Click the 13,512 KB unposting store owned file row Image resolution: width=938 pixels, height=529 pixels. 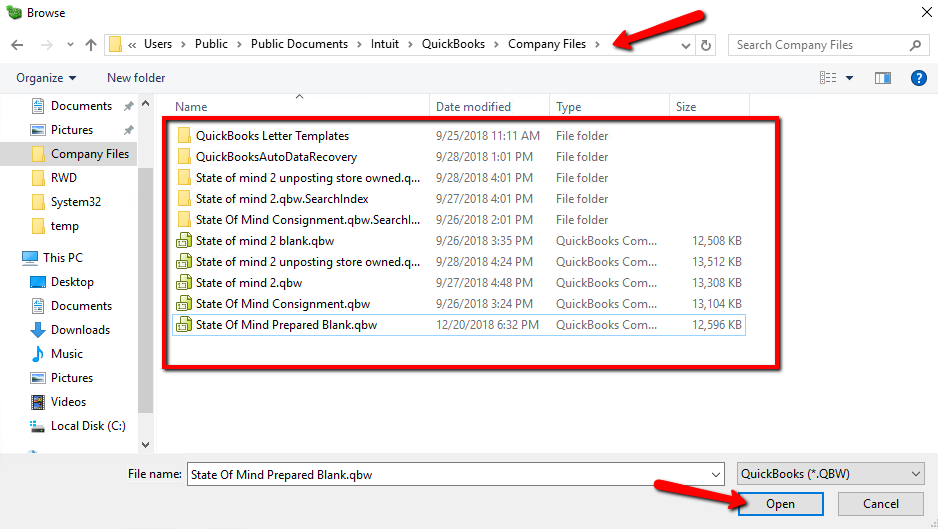coord(459,262)
